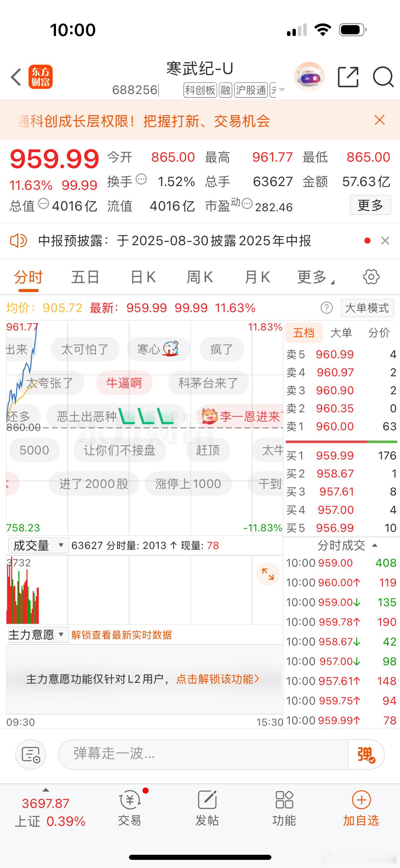Open the 功能 functions icon

tap(284, 809)
